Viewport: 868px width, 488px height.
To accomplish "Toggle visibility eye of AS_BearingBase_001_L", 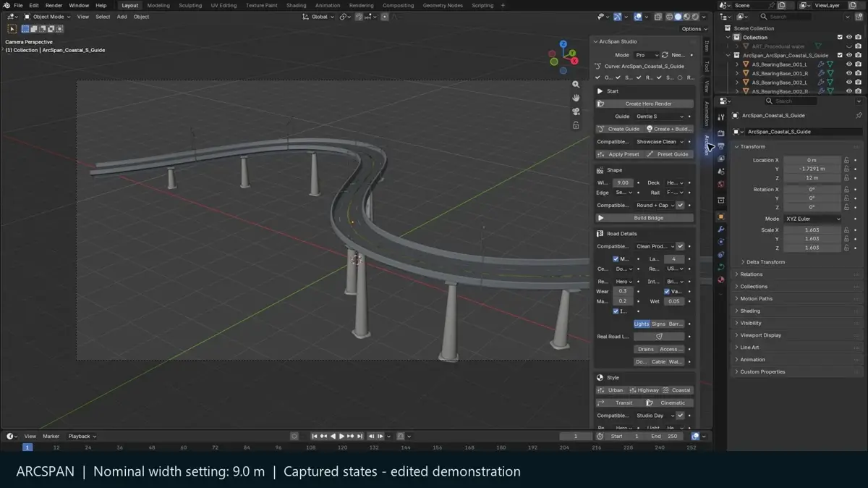I will 849,64.
